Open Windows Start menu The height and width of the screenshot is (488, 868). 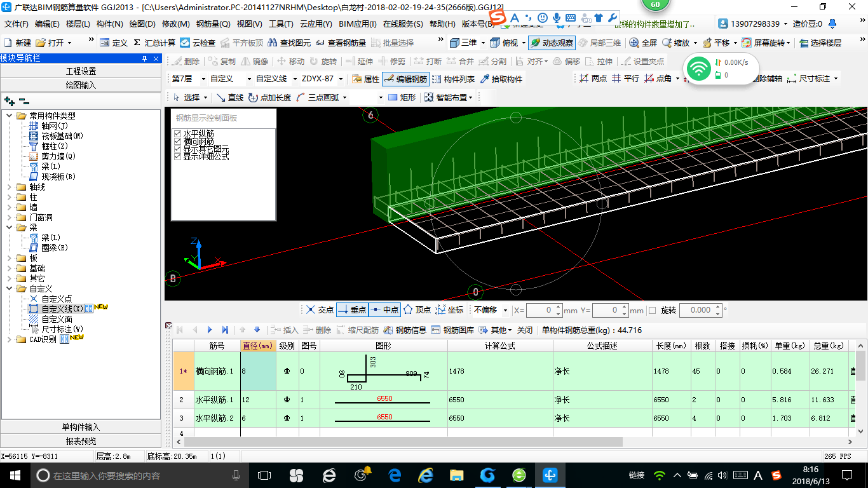[14, 475]
